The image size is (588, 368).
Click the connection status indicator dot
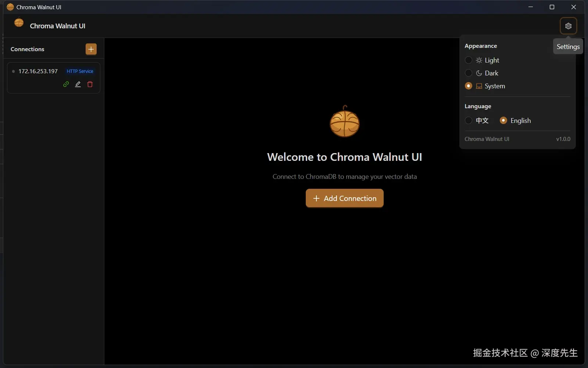(14, 71)
